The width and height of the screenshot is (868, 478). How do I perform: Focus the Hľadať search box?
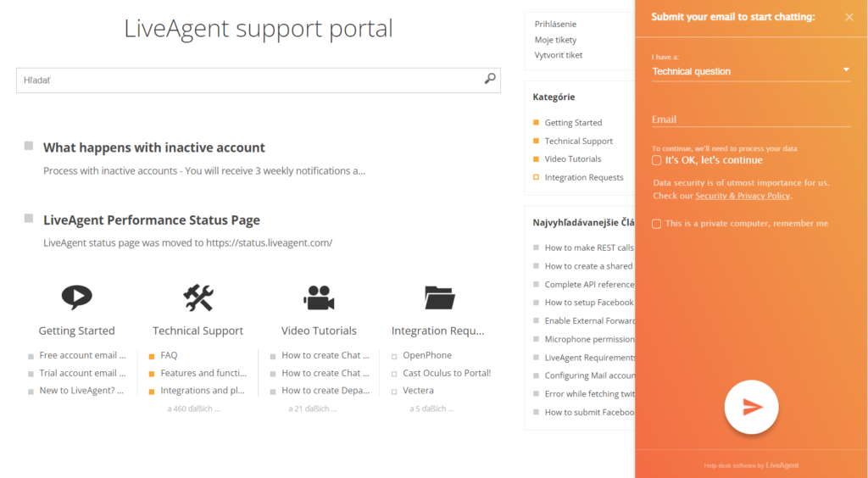[246, 80]
